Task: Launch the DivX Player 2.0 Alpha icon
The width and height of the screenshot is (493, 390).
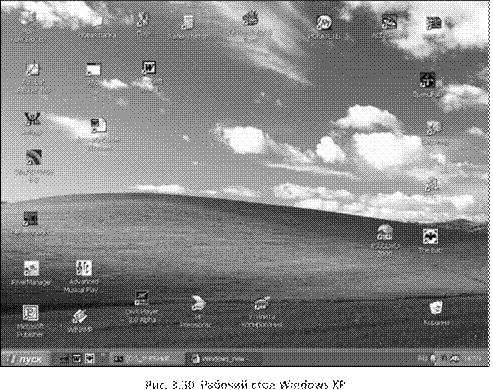Action: click(x=142, y=298)
